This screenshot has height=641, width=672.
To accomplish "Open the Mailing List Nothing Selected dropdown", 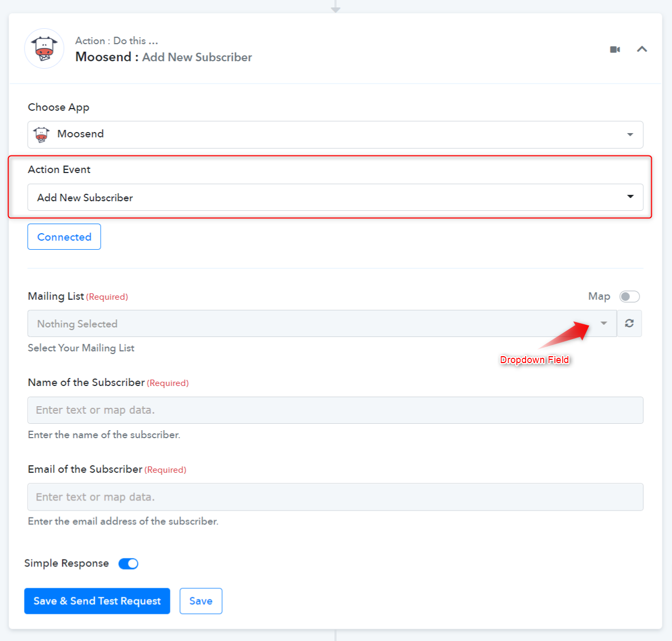I will click(x=322, y=324).
